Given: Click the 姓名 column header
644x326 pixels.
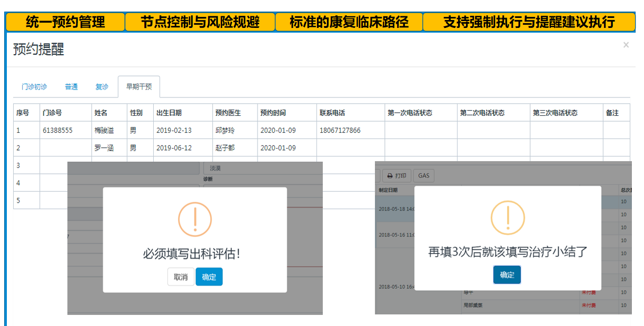Looking at the screenshot, I should (x=109, y=113).
